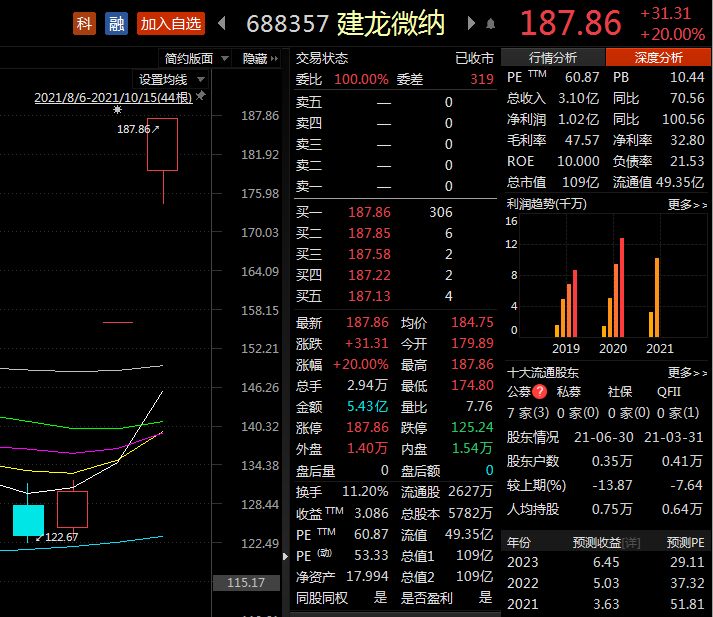
Task: Click the 预测收益 详 detail link
Action: tap(631, 542)
